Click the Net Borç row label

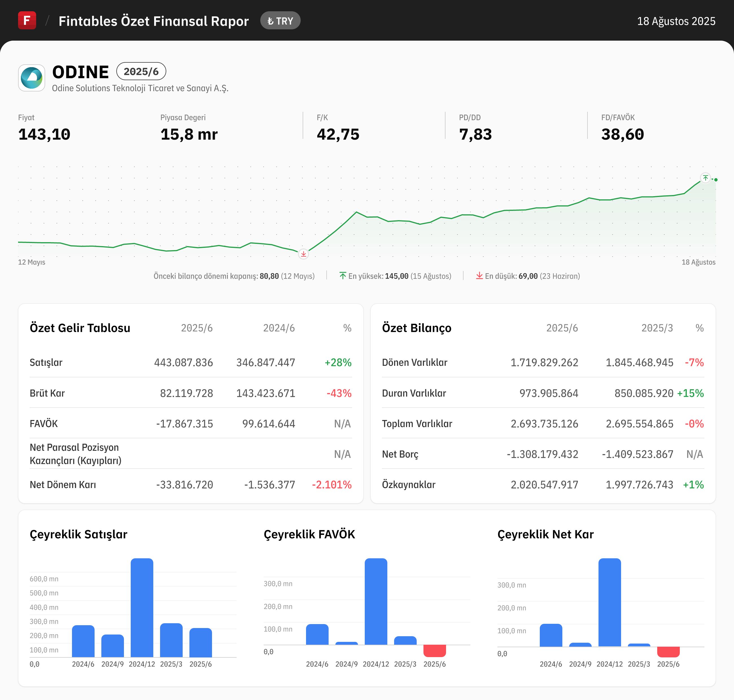tap(400, 454)
